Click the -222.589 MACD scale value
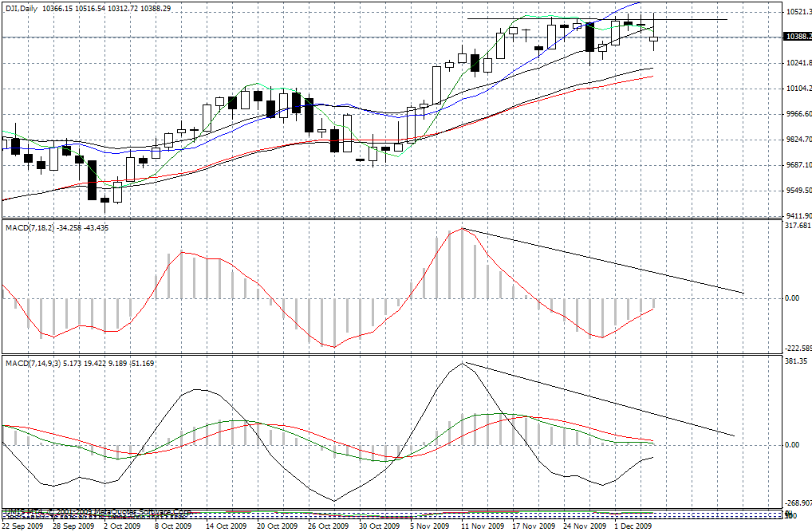The image size is (812, 532). point(797,348)
